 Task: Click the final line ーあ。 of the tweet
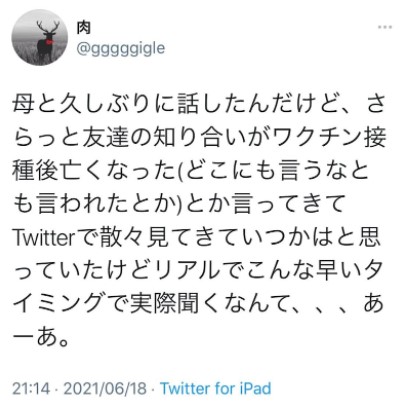[41, 337]
